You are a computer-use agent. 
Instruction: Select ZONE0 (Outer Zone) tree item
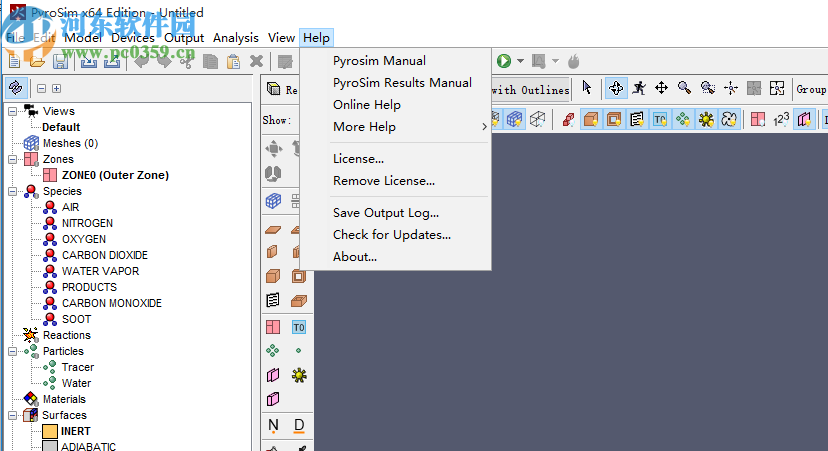point(115,175)
